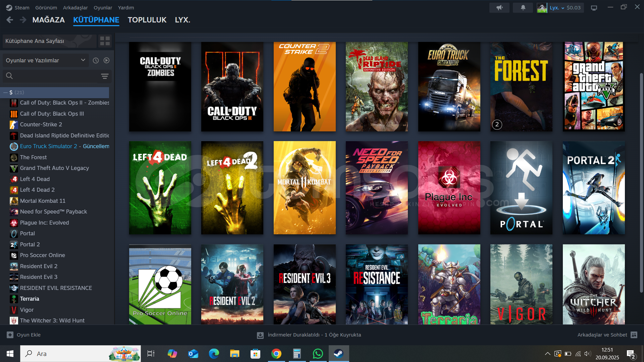Click the user avatar picture

click(542, 7)
